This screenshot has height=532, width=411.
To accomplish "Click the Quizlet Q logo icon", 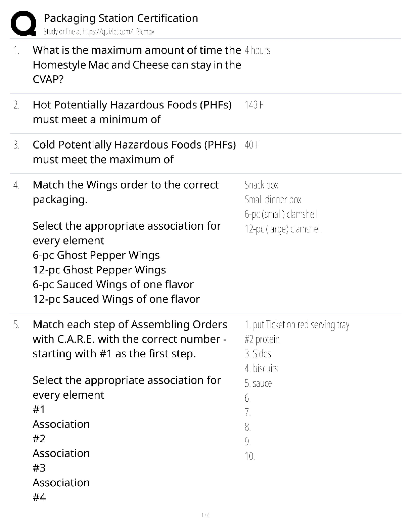I will (x=23, y=24).
